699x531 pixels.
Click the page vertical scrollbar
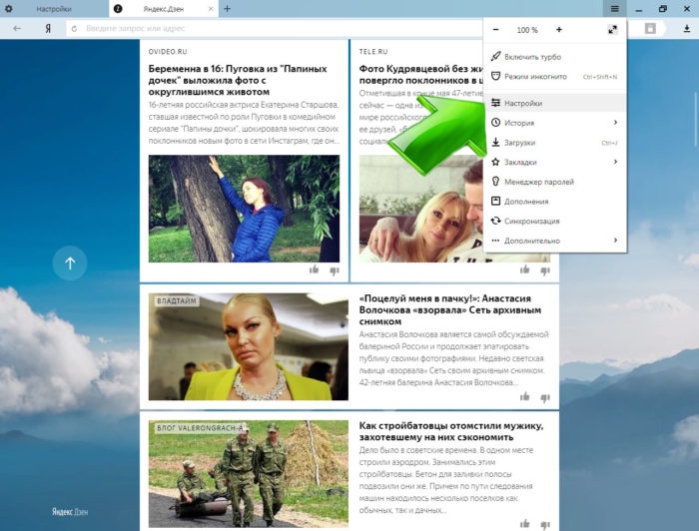pos(696,119)
